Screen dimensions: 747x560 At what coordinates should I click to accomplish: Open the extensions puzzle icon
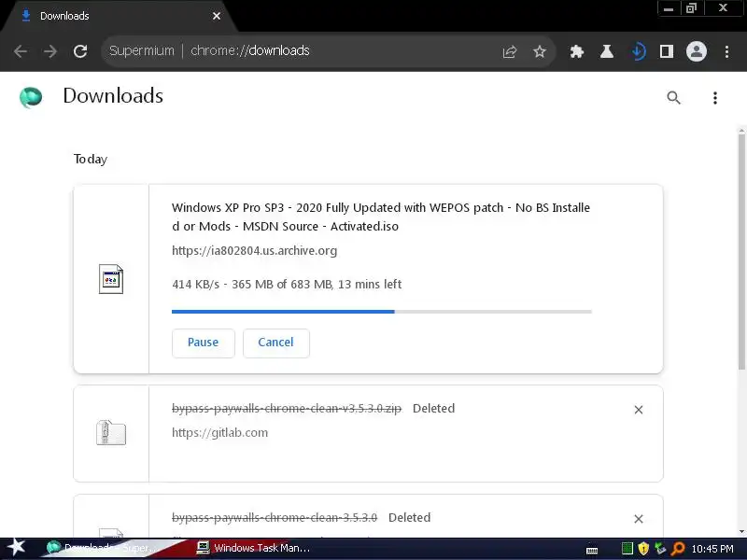pyautogui.click(x=576, y=51)
